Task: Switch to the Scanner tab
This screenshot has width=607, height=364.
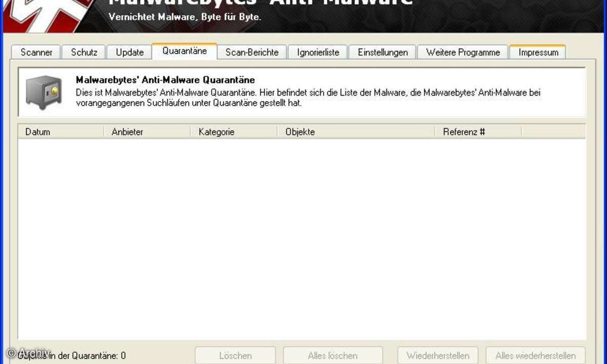Action: [36, 52]
